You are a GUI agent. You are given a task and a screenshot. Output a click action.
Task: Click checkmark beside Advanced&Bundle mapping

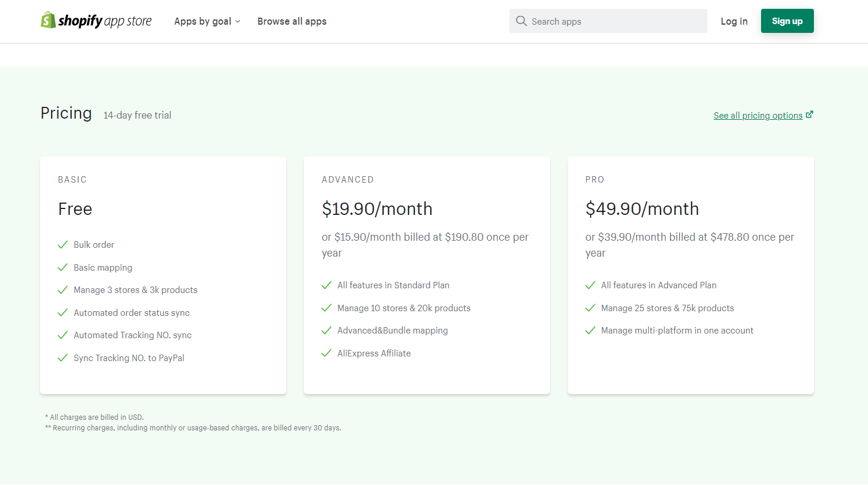point(327,331)
